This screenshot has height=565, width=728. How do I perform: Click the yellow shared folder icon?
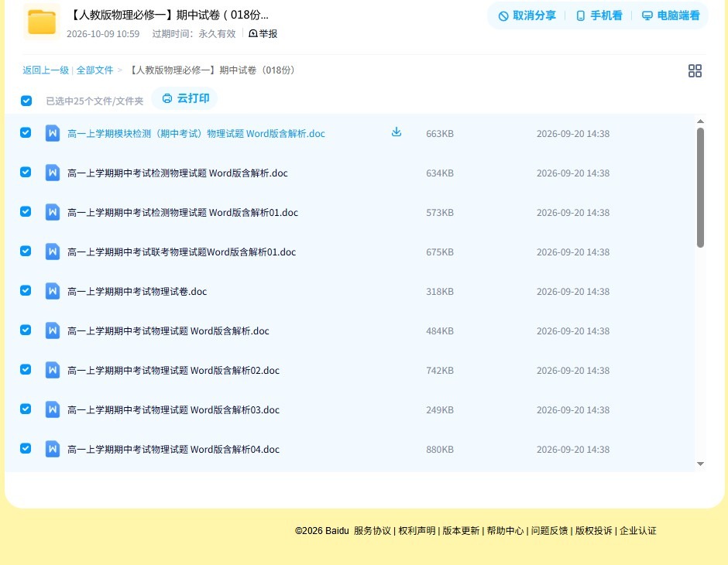click(42, 22)
